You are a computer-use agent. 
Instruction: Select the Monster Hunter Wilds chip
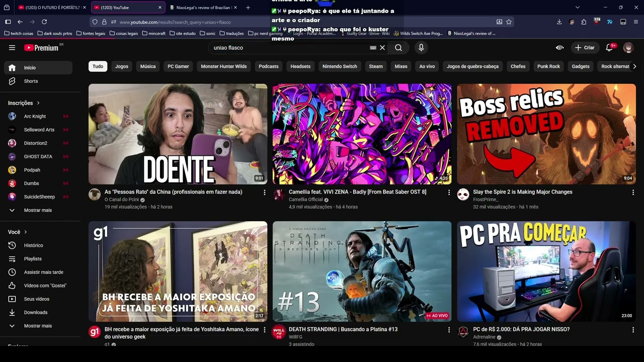click(224, 66)
